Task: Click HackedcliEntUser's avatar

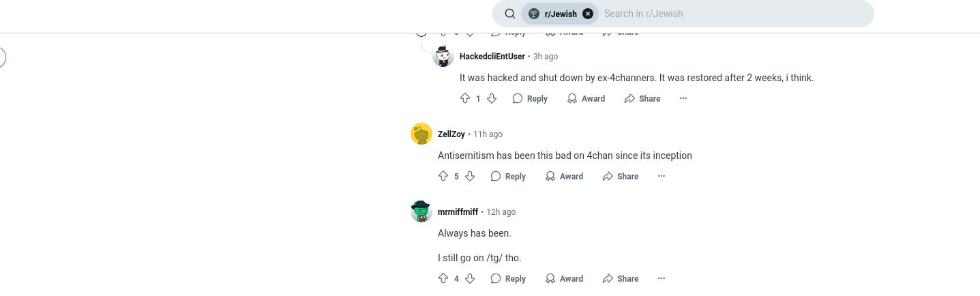Action: pyautogui.click(x=443, y=56)
